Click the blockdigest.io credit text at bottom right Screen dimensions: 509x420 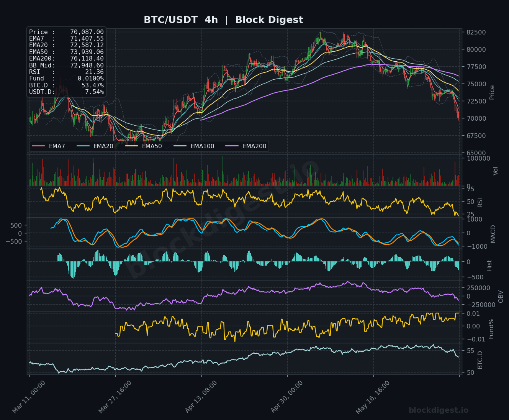(x=439, y=410)
